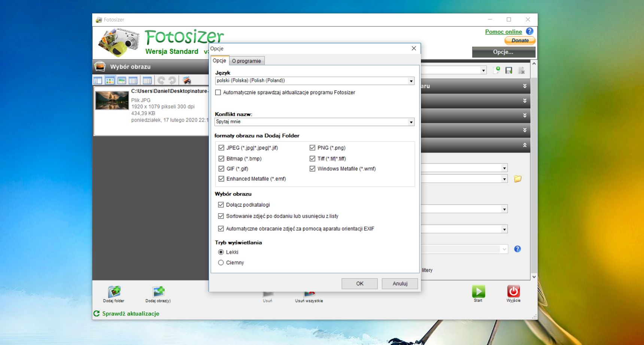The image size is (644, 345).
Task: Click the rotate counter-clockwise arrow icon
Action: pyautogui.click(x=161, y=80)
